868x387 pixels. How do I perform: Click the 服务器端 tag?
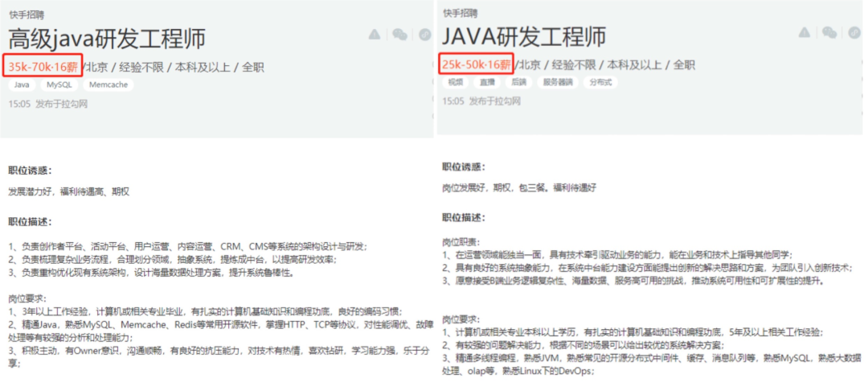click(x=558, y=83)
